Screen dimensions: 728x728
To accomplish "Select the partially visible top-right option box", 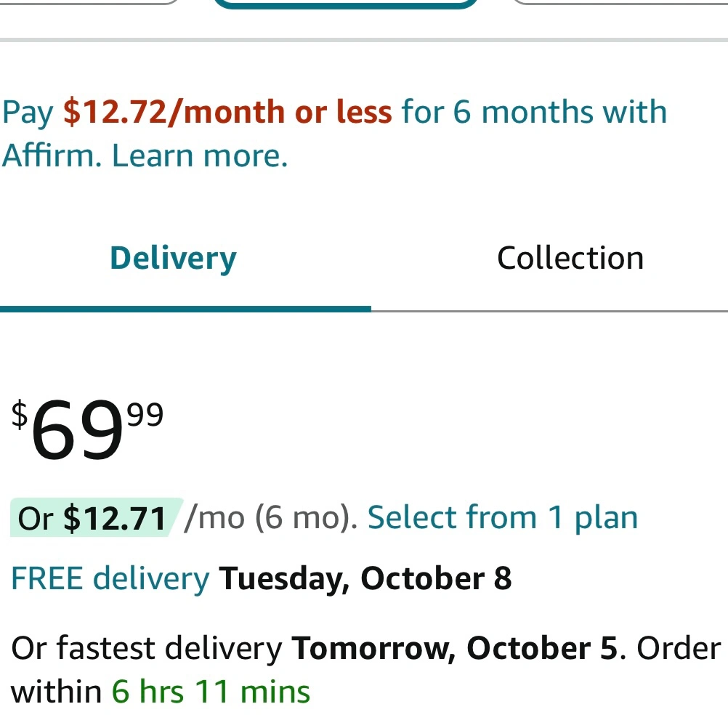I will click(618, 2).
